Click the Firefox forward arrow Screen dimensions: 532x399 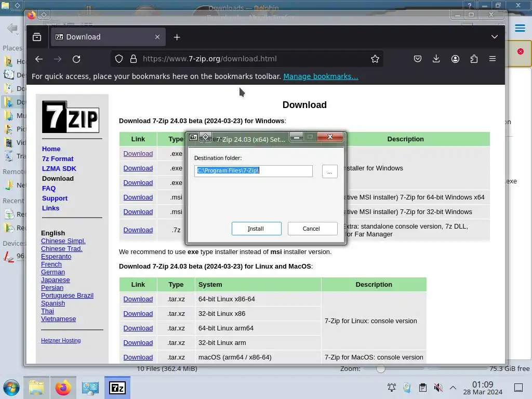[58, 59]
